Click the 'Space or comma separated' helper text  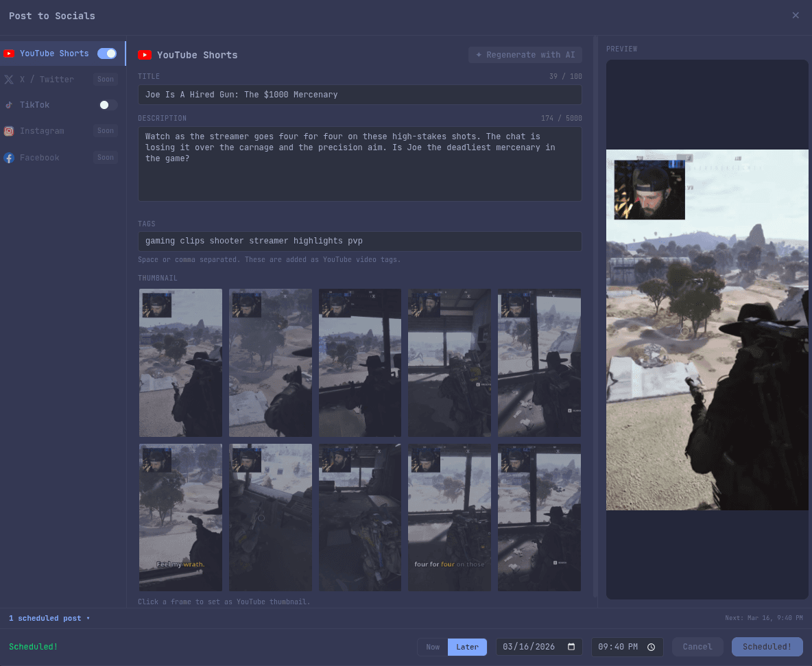(270, 259)
